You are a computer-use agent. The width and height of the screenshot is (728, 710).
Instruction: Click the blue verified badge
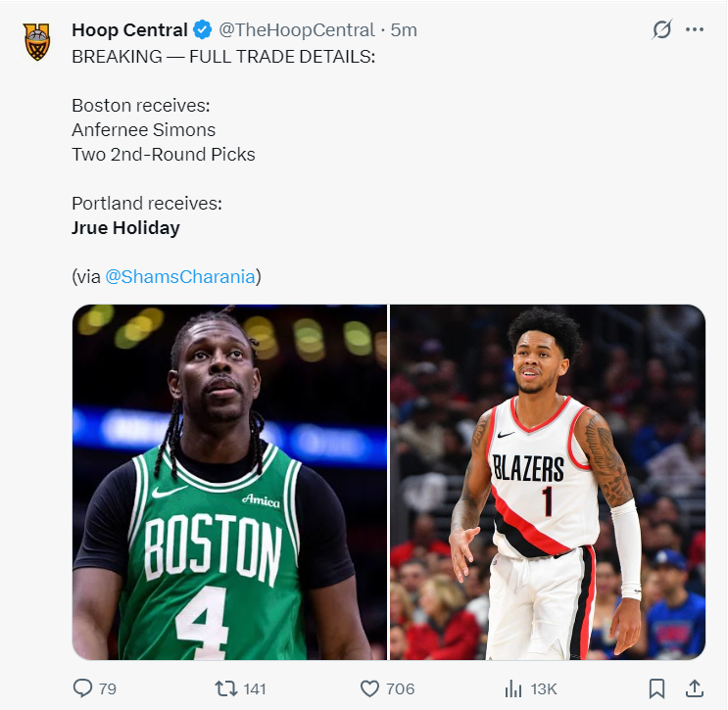click(x=202, y=30)
